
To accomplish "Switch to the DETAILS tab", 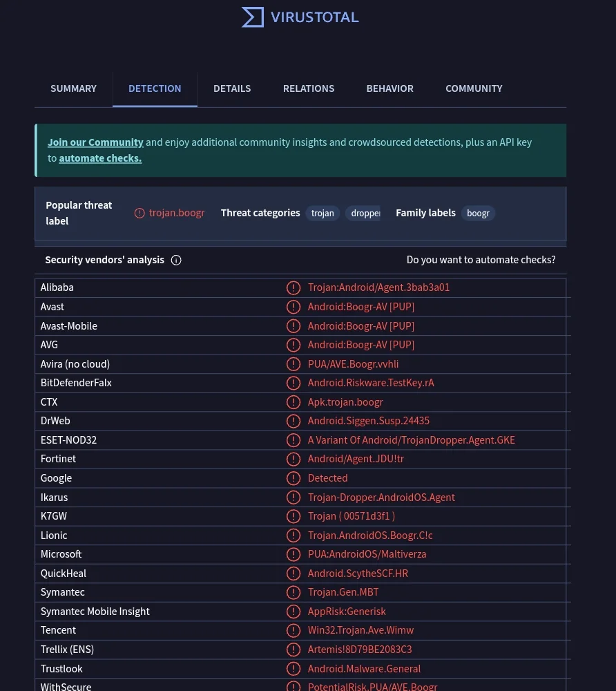I will (x=232, y=88).
